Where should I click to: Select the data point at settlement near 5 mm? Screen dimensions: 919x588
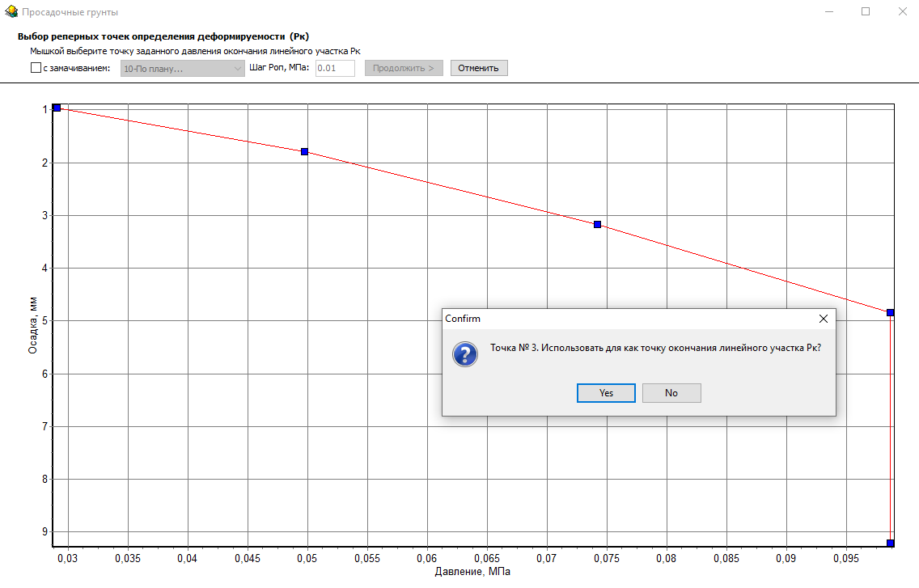890,312
